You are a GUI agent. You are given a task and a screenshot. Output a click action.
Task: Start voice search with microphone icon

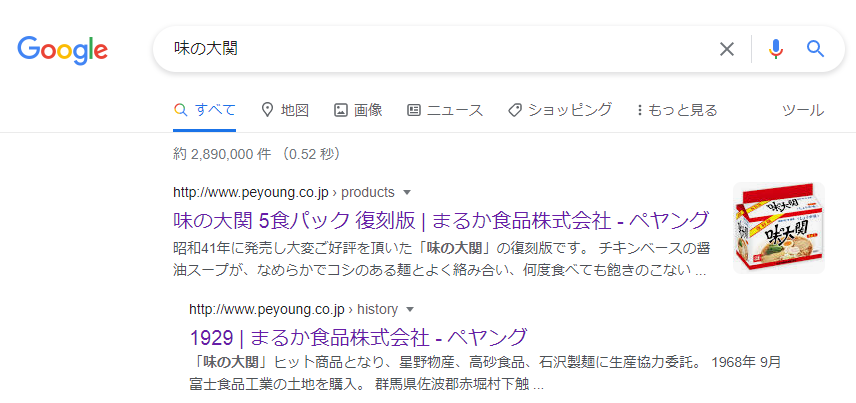(x=776, y=49)
